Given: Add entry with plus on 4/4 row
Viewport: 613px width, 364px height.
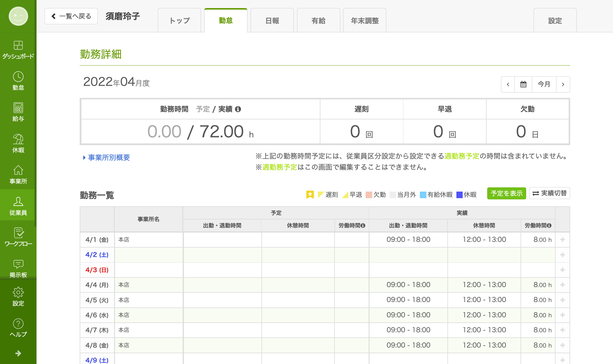Looking at the screenshot, I should click(562, 285).
